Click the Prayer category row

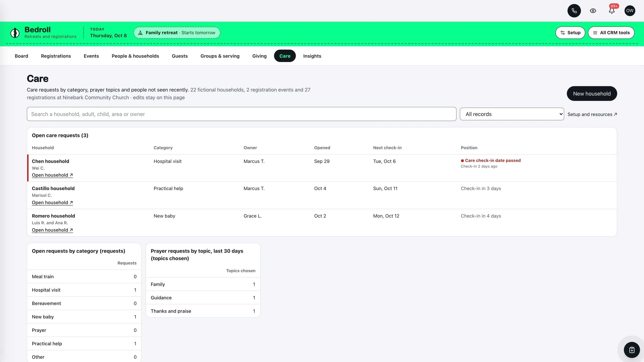[84, 330]
